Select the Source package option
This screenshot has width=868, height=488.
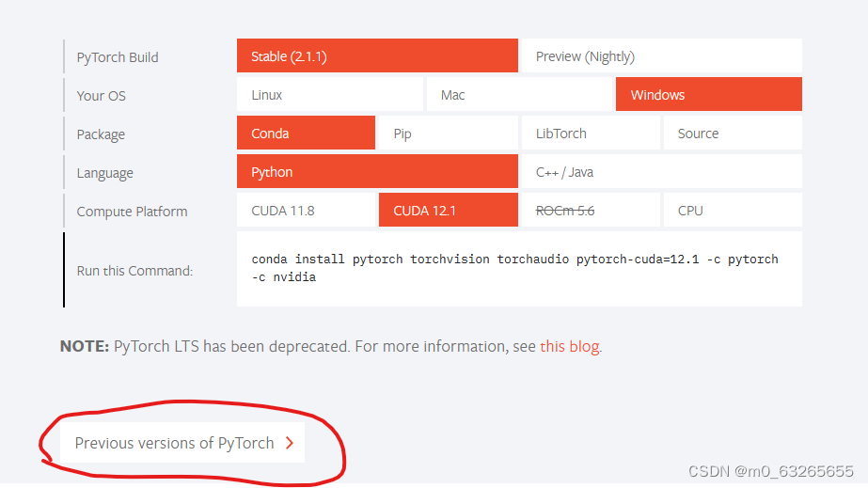[733, 133]
